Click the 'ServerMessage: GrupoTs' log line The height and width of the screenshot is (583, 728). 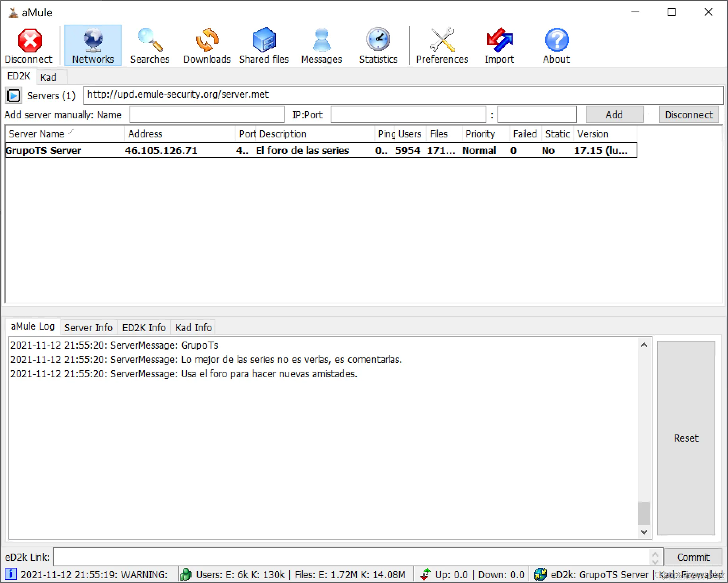(114, 345)
